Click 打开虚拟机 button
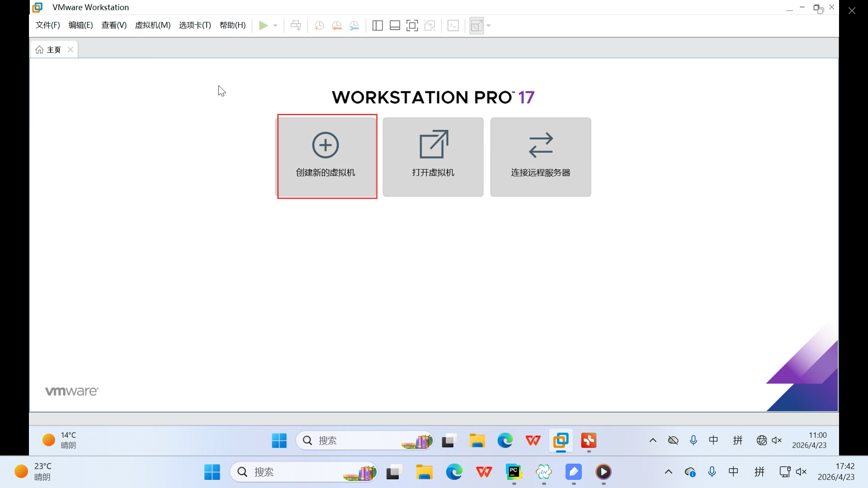The height and width of the screenshot is (488, 868). 433,156
